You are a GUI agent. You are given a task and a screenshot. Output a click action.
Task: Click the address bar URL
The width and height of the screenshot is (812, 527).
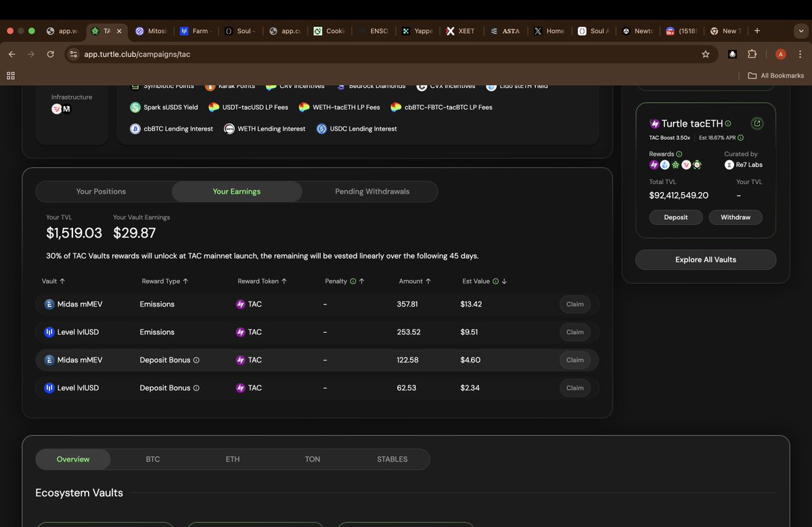(x=137, y=54)
